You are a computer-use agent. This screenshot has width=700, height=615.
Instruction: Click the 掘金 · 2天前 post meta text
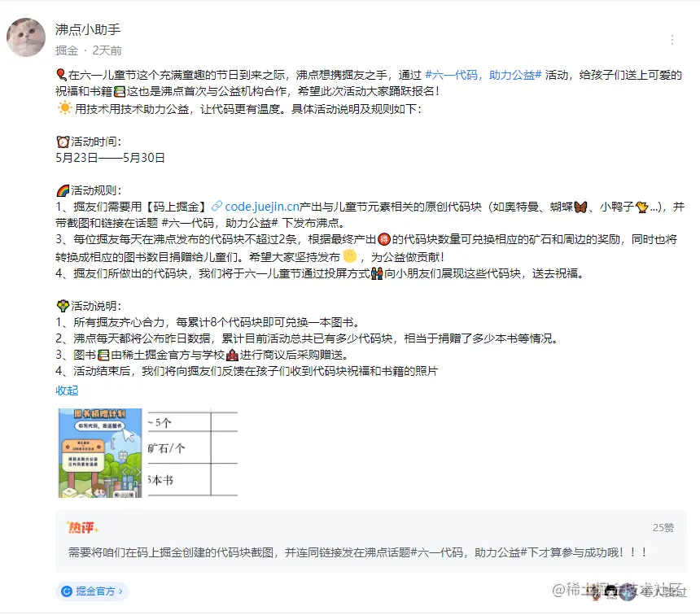tap(89, 50)
